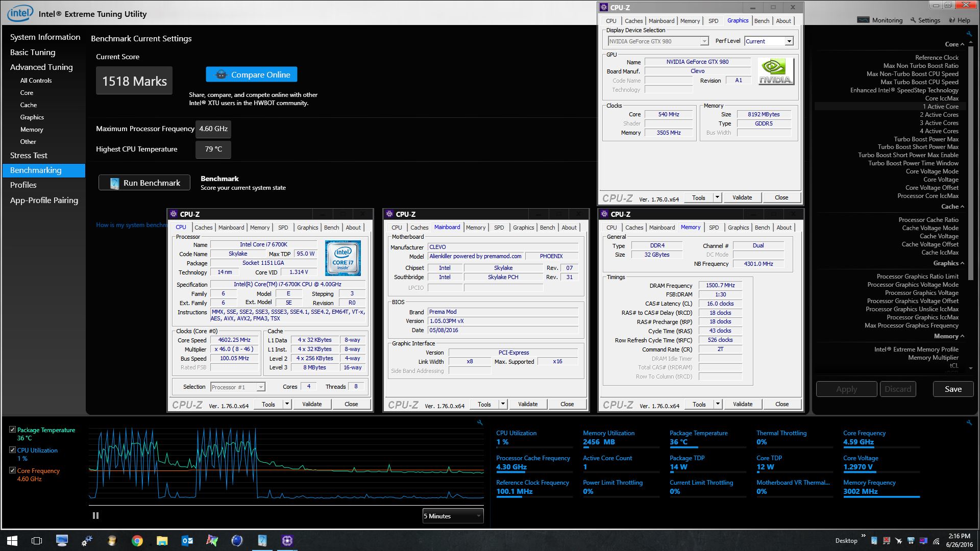Viewport: 980px width, 551px height.
Task: Click the 'How is my system benchm' link
Action: click(132, 225)
